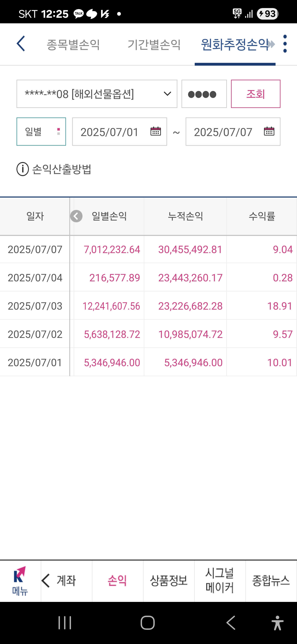Tap the info icon for 손익산출방법
The height and width of the screenshot is (644, 297).
[x=23, y=169]
